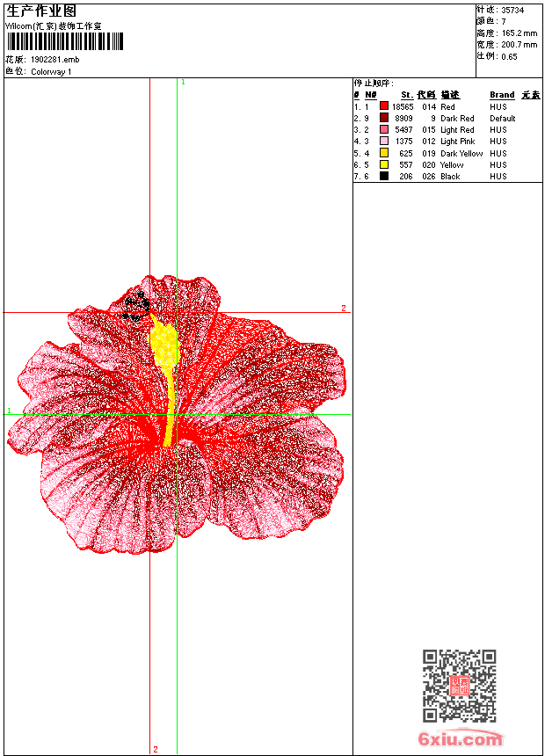
Task: Choose the Light Pink swatch
Action: point(384,141)
